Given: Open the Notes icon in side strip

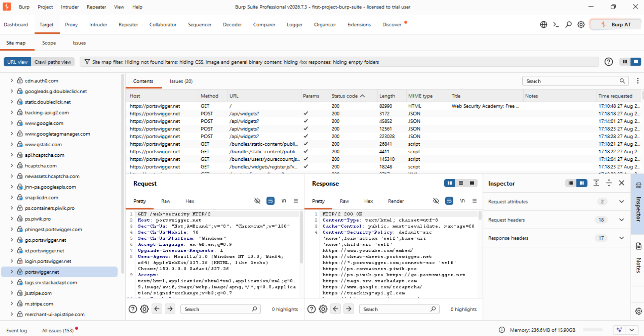Looking at the screenshot, I should click(638, 246).
